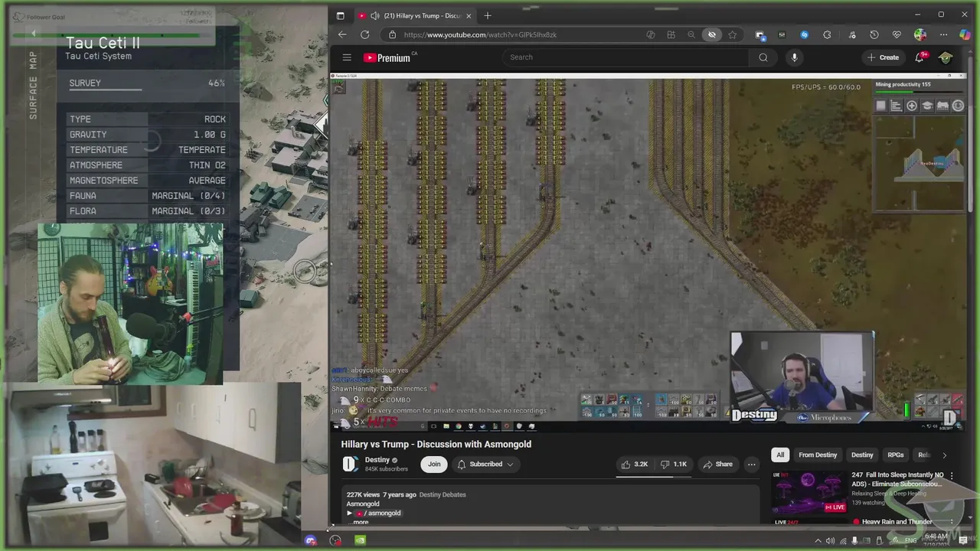Like the video with 3.2K likes
Viewport: 980px width, 551px height.
[x=635, y=464]
